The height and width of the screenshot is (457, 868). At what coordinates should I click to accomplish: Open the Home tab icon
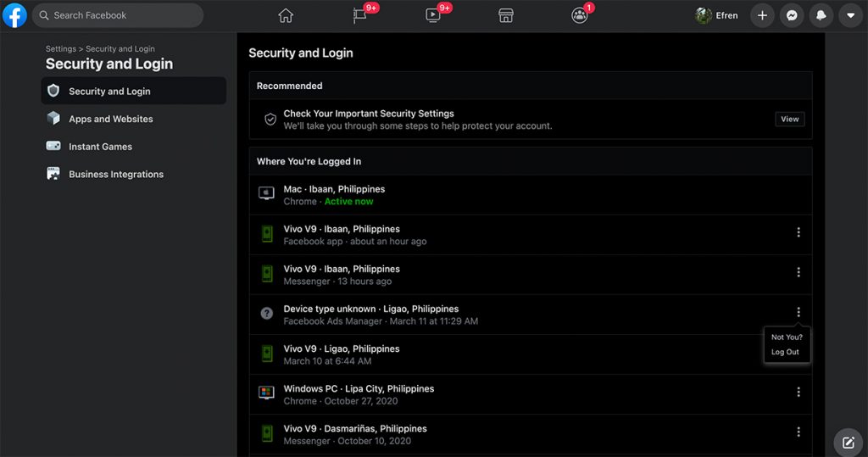point(286,15)
